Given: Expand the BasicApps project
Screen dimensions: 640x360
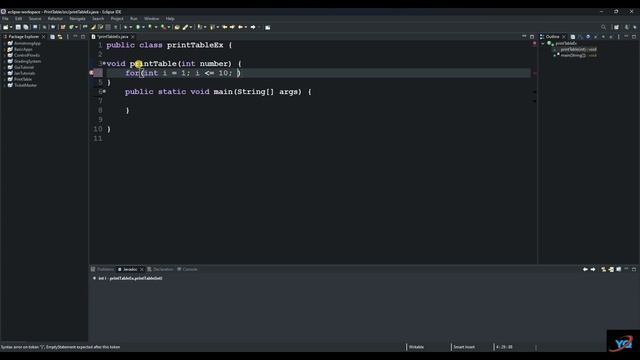Looking at the screenshot, I should (4, 49).
